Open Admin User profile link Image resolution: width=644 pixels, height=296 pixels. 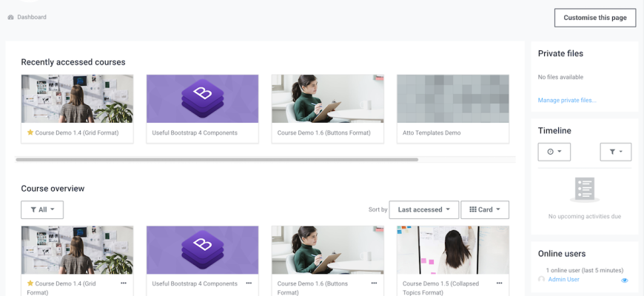pyautogui.click(x=564, y=280)
